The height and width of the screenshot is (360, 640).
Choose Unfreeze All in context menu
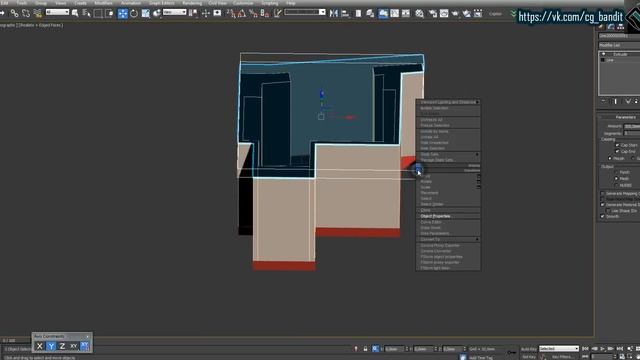[448, 120]
